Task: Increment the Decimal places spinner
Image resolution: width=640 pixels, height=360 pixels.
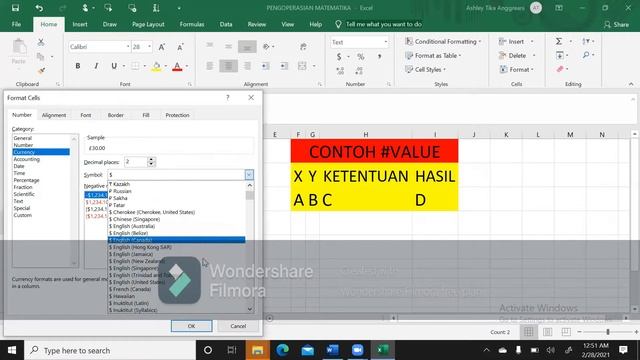Action: coord(151,160)
